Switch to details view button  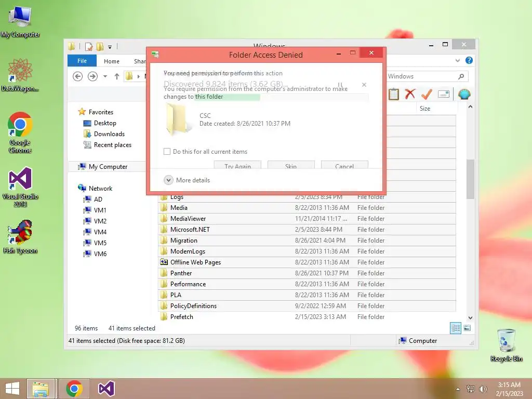click(456, 328)
